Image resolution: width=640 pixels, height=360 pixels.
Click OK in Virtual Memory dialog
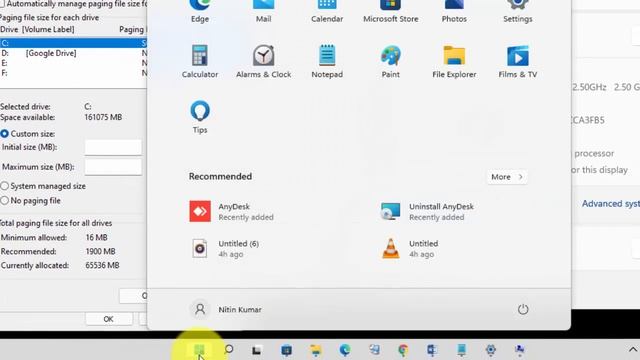[x=109, y=319]
